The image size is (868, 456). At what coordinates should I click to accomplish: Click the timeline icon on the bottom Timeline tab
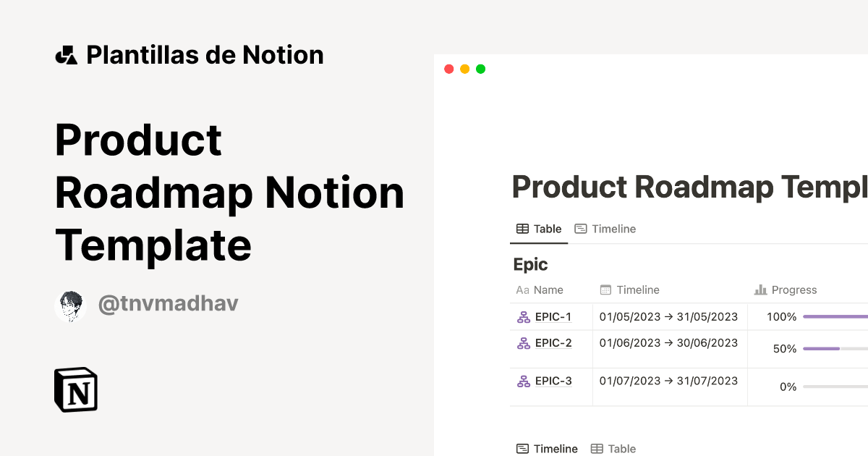523,449
